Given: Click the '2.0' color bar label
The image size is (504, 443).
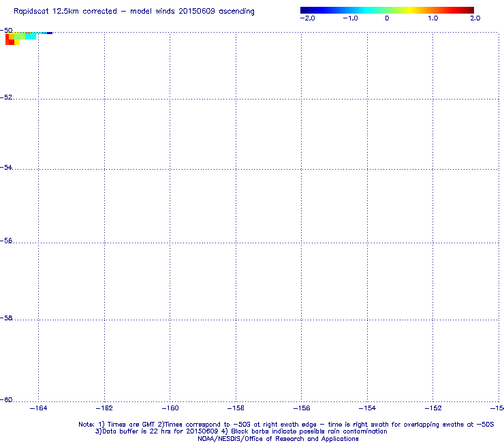Looking at the screenshot, I should click(x=475, y=18).
